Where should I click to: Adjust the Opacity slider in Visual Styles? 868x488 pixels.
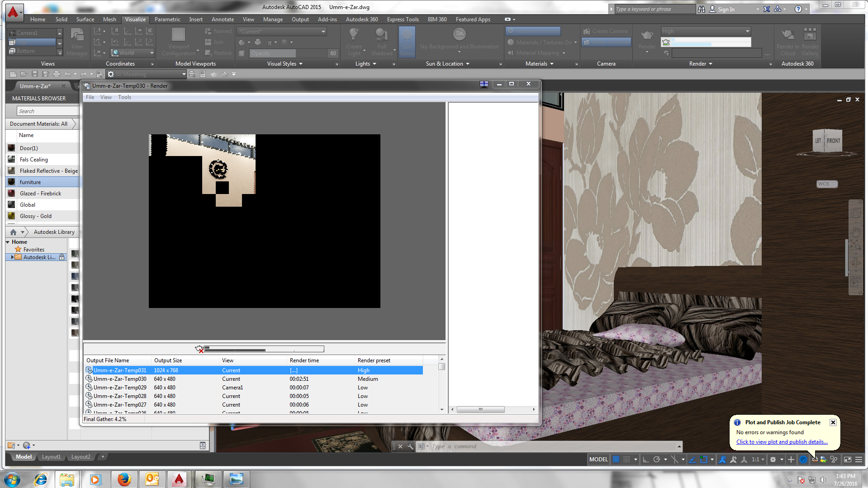(288, 53)
